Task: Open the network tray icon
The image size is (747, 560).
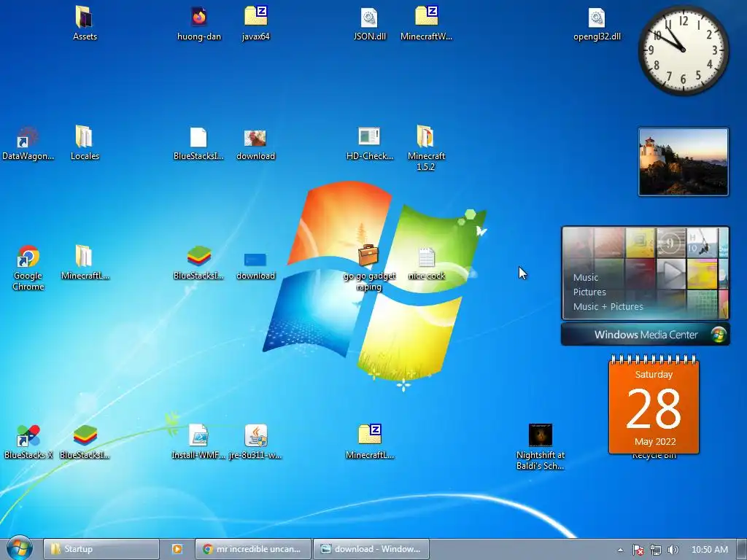Action: point(656,550)
